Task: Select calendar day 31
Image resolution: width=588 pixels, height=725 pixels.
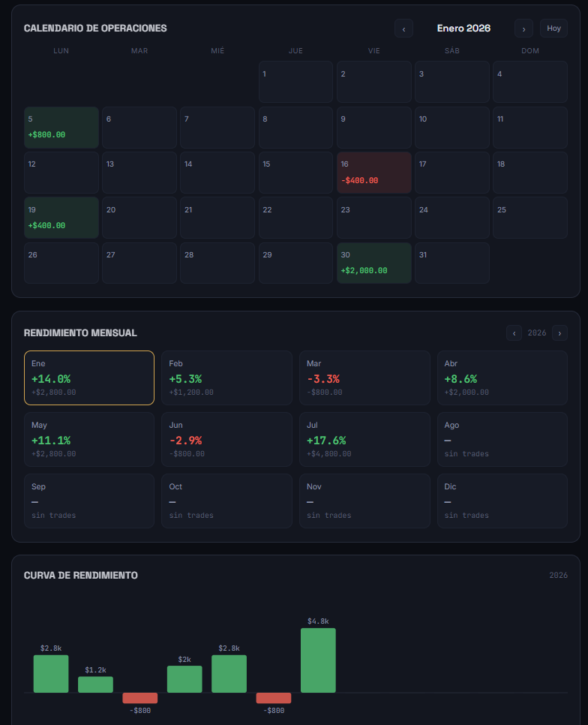Action: [452, 263]
